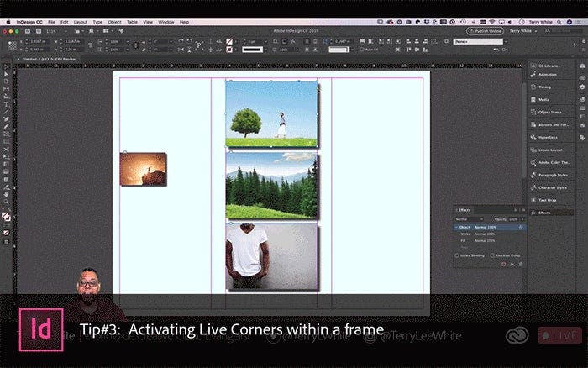
Task: Open the Object States panel
Action: tap(550, 112)
